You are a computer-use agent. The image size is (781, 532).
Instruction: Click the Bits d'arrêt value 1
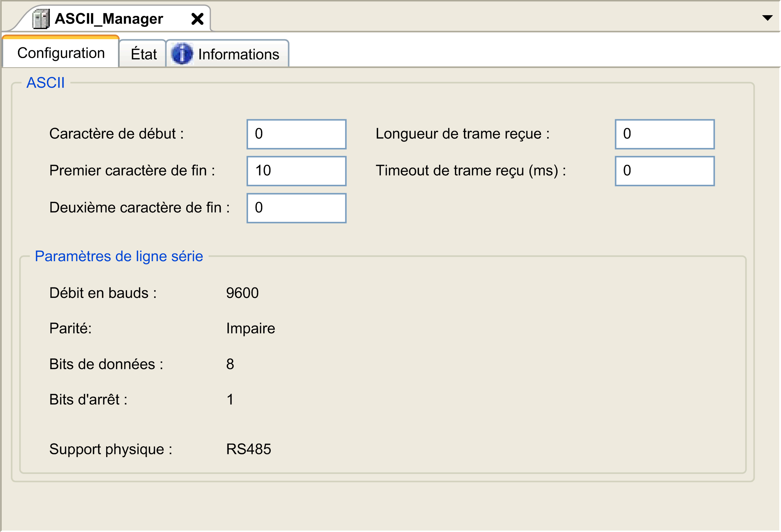230,400
